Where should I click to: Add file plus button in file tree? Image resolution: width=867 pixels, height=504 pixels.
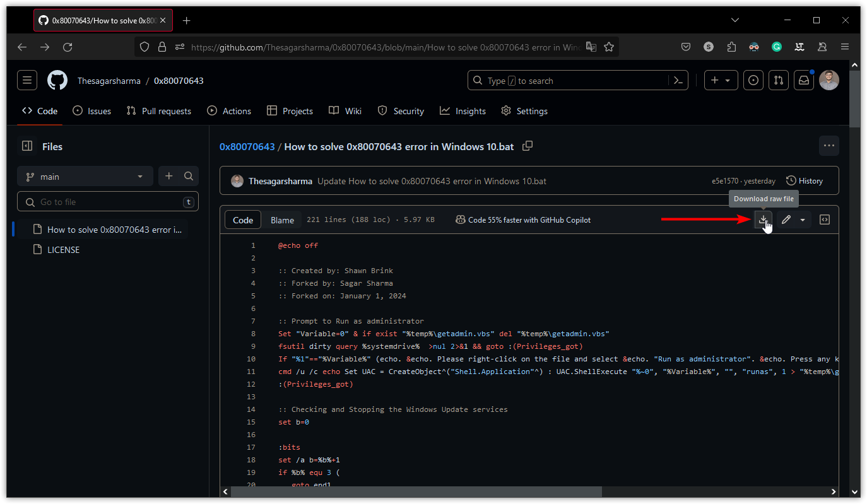(168, 176)
